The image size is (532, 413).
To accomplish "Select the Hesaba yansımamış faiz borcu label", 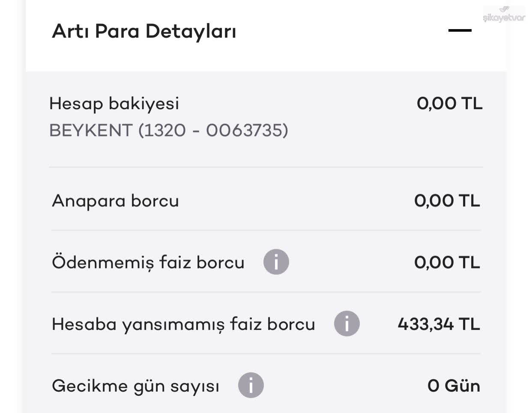I will (x=183, y=324).
